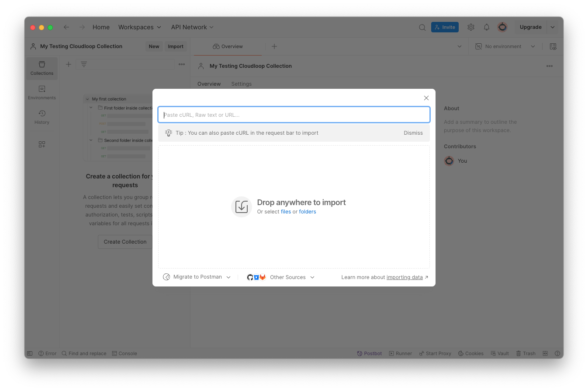Open a new tab with plus
This screenshot has width=588, height=391.
click(x=274, y=46)
